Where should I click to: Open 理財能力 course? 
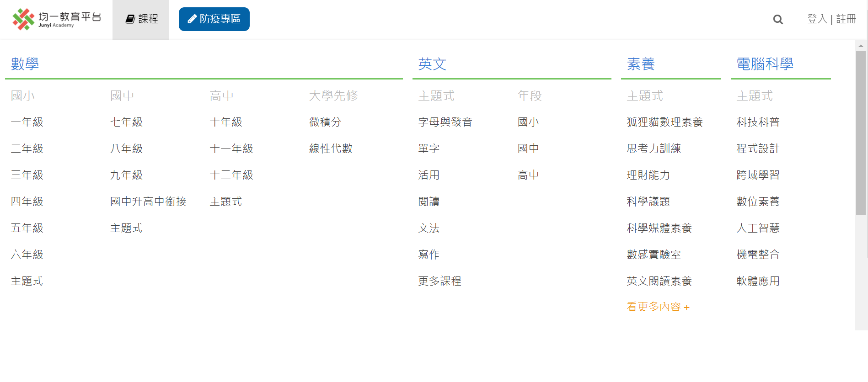click(x=648, y=175)
